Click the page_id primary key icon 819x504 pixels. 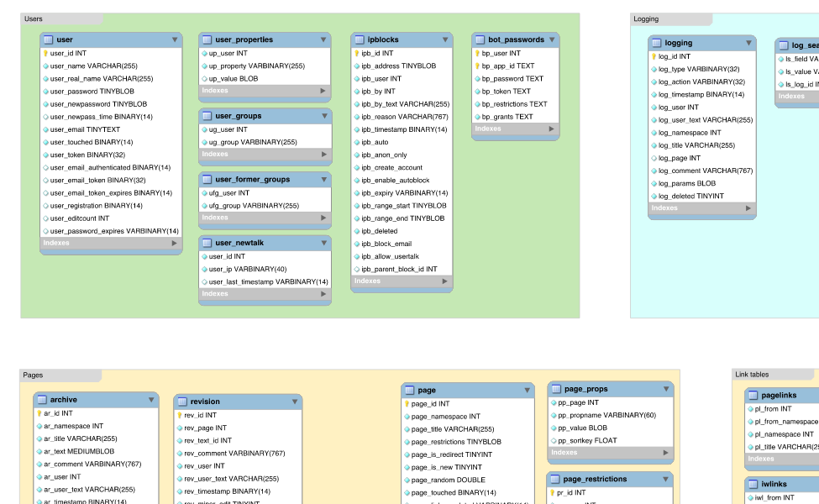point(407,404)
